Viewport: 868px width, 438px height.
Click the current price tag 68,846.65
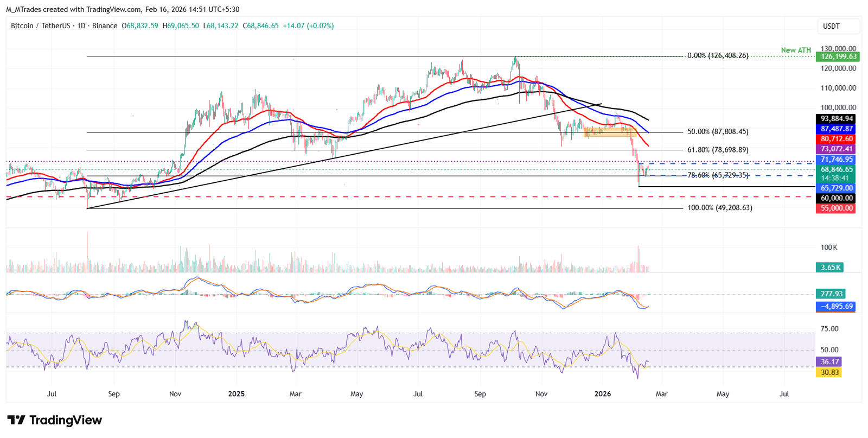[836, 170]
